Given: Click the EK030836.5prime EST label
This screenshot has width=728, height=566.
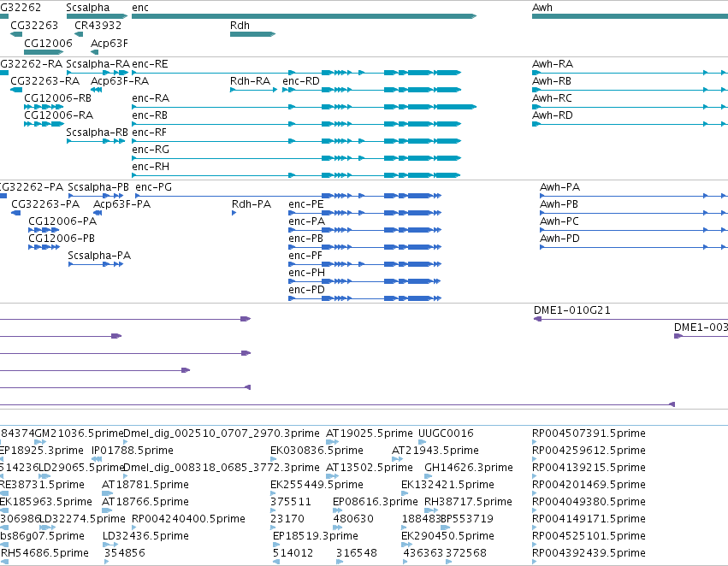Looking at the screenshot, I should pos(317,451).
